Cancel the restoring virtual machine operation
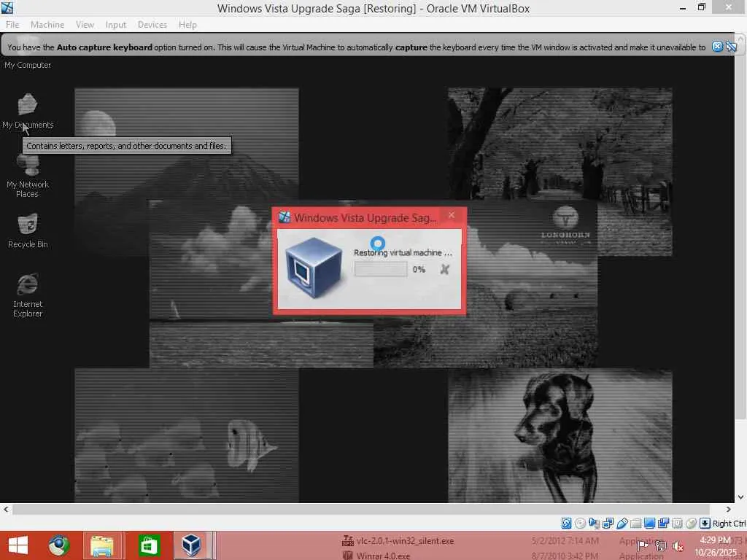This screenshot has width=747, height=560. pos(444,270)
